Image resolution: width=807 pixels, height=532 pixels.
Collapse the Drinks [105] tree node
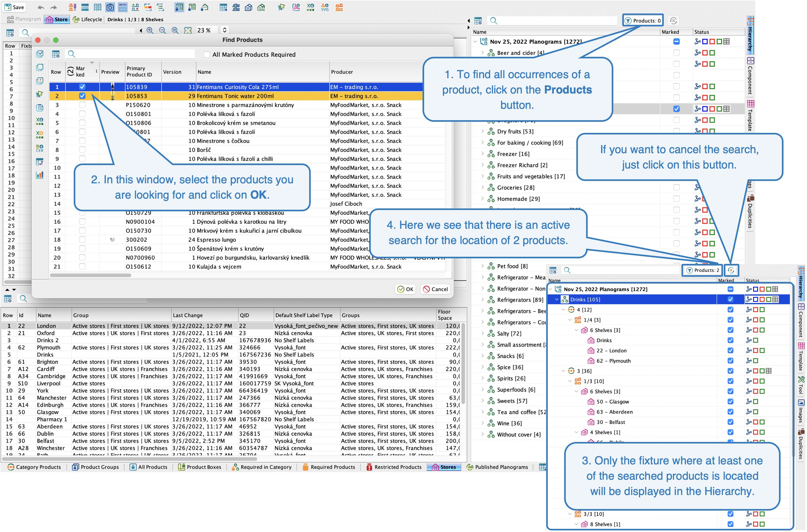[x=557, y=299]
